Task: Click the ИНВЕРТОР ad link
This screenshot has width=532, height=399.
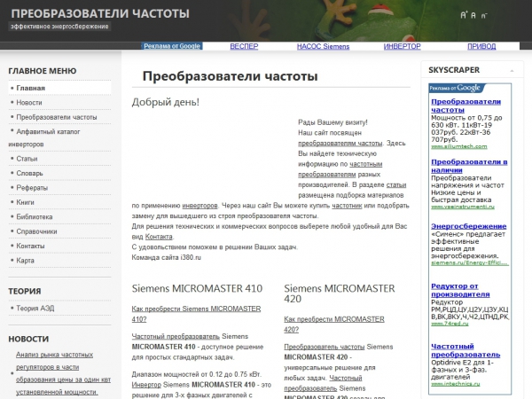Action: (402, 46)
